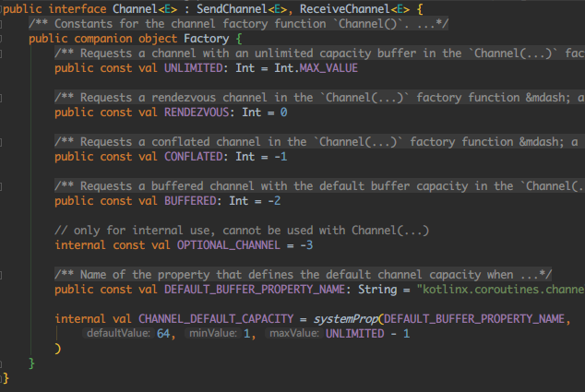Click the value -2 assigned to BUFFERED
The height and width of the screenshot is (392, 585).
pos(274,201)
